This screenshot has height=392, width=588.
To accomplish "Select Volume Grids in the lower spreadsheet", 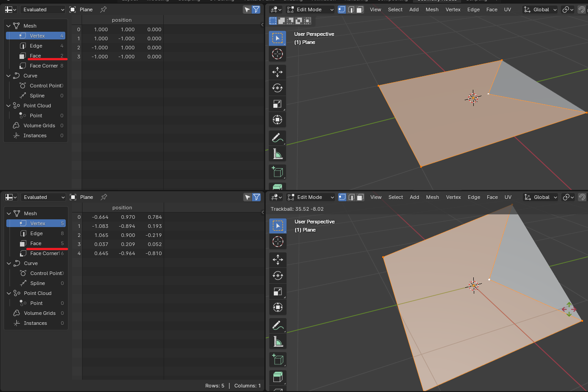I will click(x=36, y=313).
